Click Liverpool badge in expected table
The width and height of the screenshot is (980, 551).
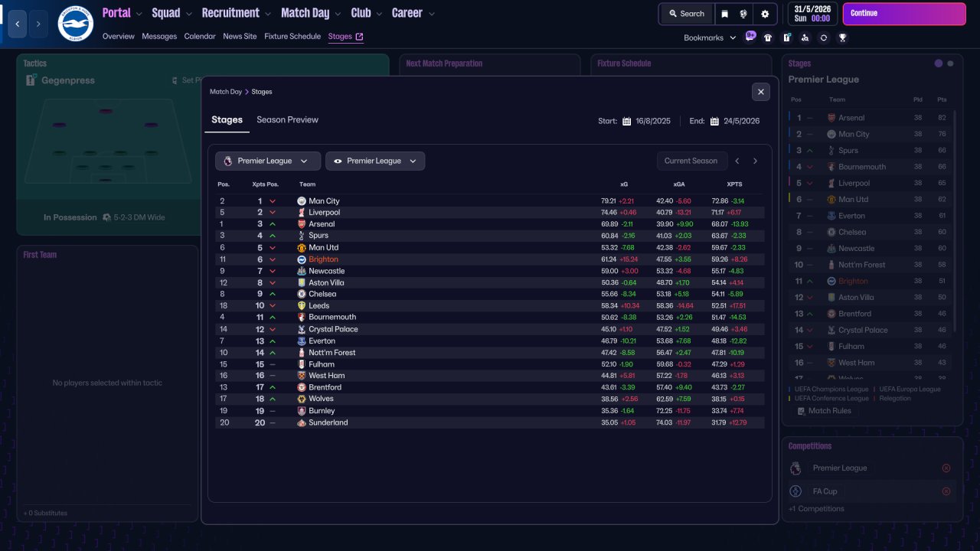point(302,213)
